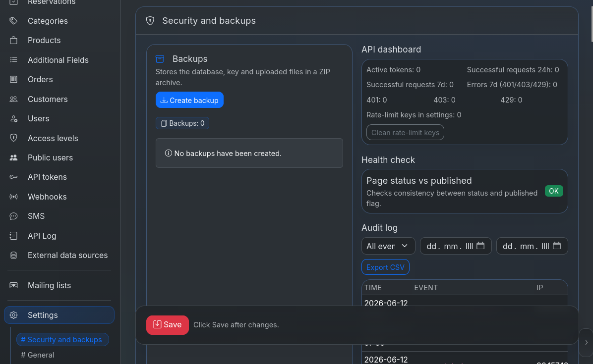Click the Export CSV button

[385, 267]
